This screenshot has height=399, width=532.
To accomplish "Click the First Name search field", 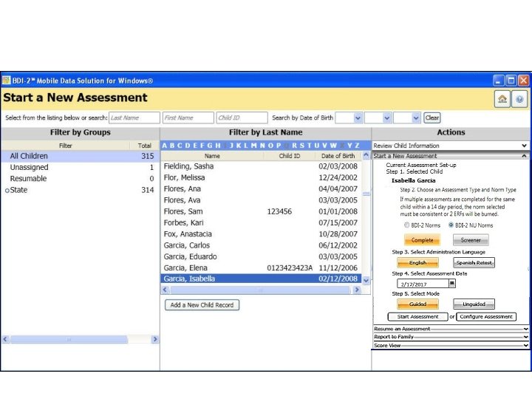I will pos(188,117).
